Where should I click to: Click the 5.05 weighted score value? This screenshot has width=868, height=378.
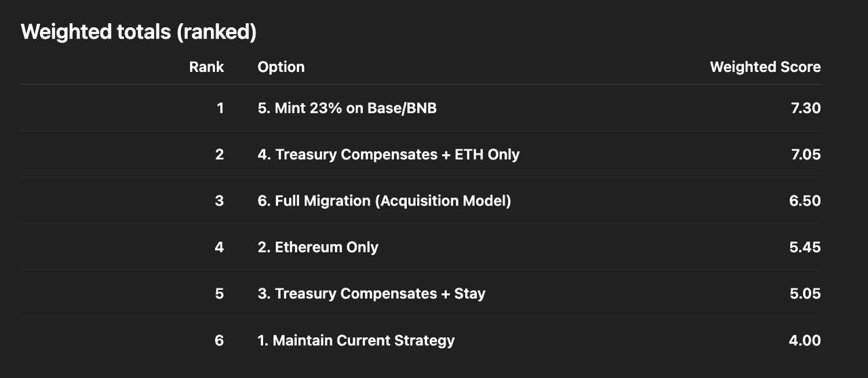pyautogui.click(x=805, y=294)
